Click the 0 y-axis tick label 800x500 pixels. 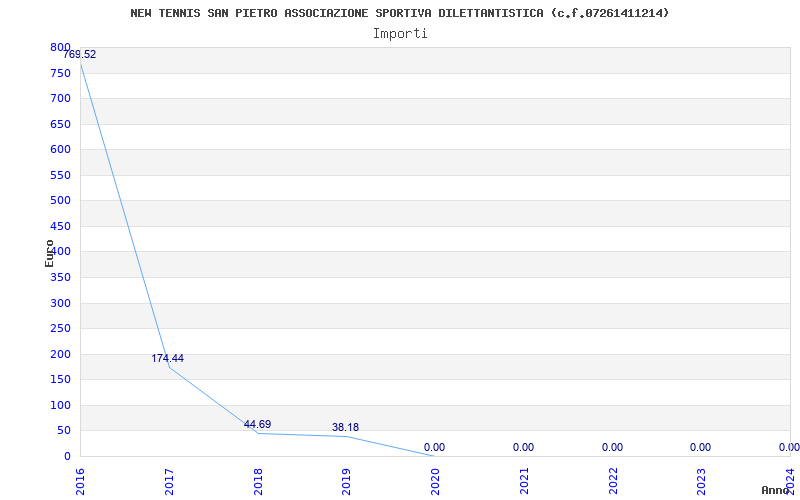[x=67, y=457]
